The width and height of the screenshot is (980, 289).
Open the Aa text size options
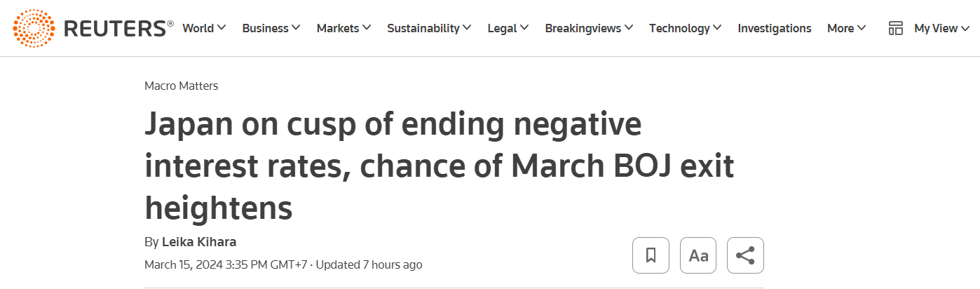tap(698, 255)
